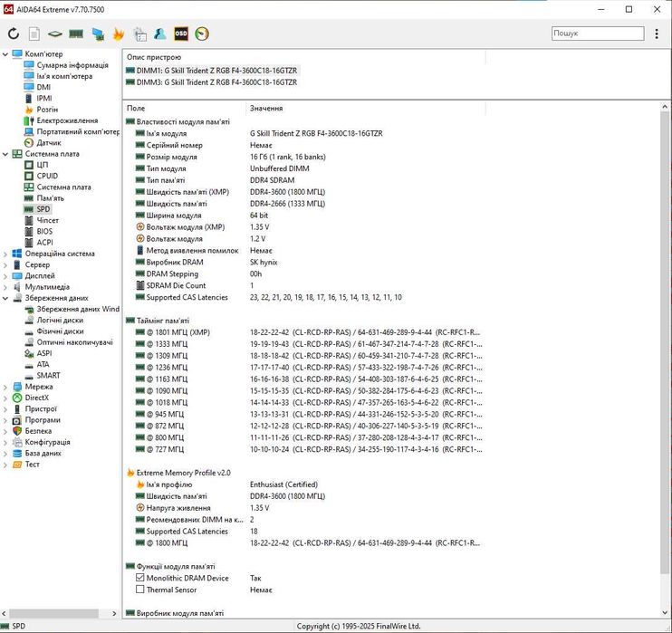Viewport: 672px width, 633px height.
Task: Open the Датчик sensor item
Action: pos(48,143)
